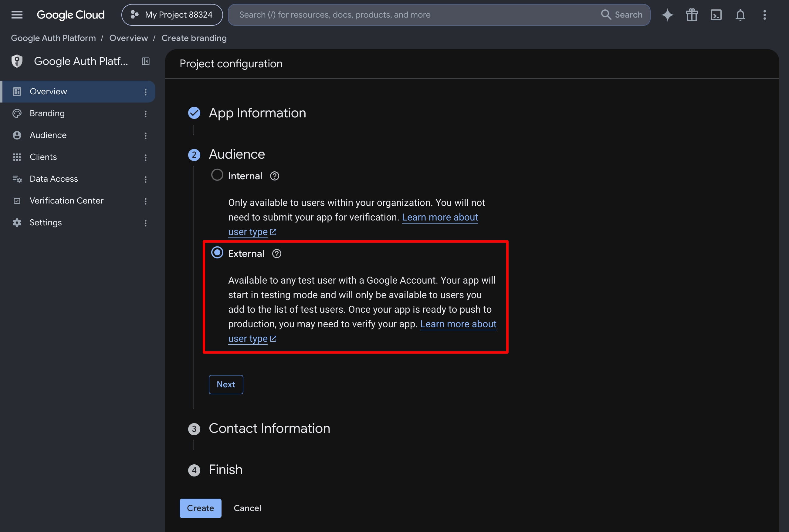Open Learn more link under External
The height and width of the screenshot is (532, 789).
[x=458, y=324]
